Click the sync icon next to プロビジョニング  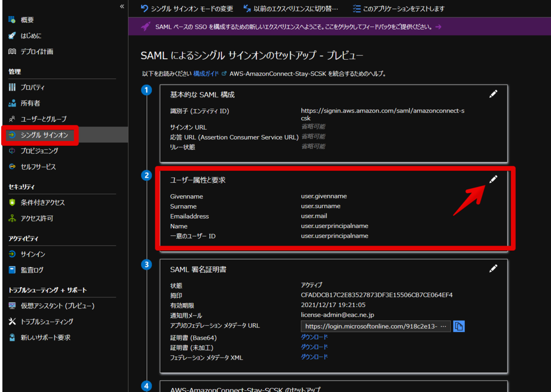[12, 151]
